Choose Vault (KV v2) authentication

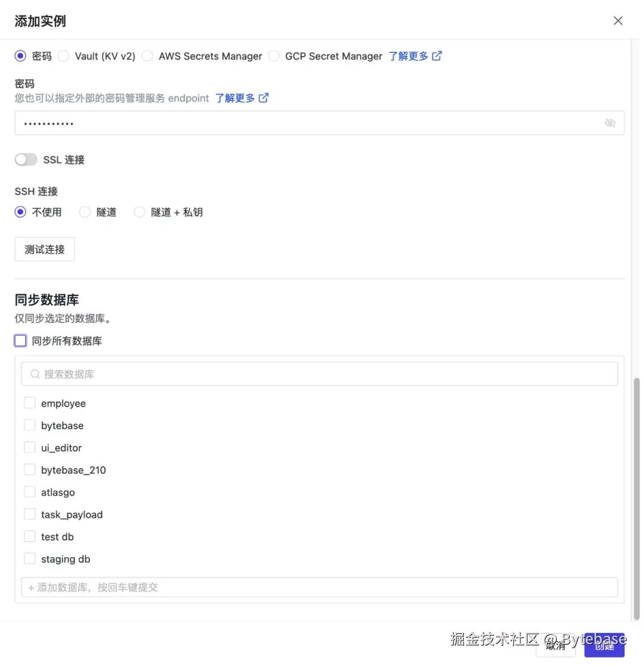coord(63,56)
